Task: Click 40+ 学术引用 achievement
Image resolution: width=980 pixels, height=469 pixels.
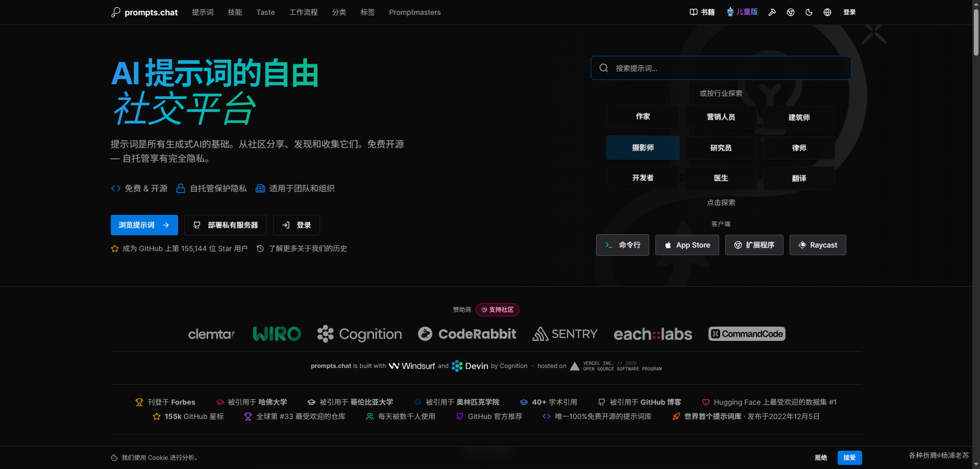Action: (x=549, y=402)
